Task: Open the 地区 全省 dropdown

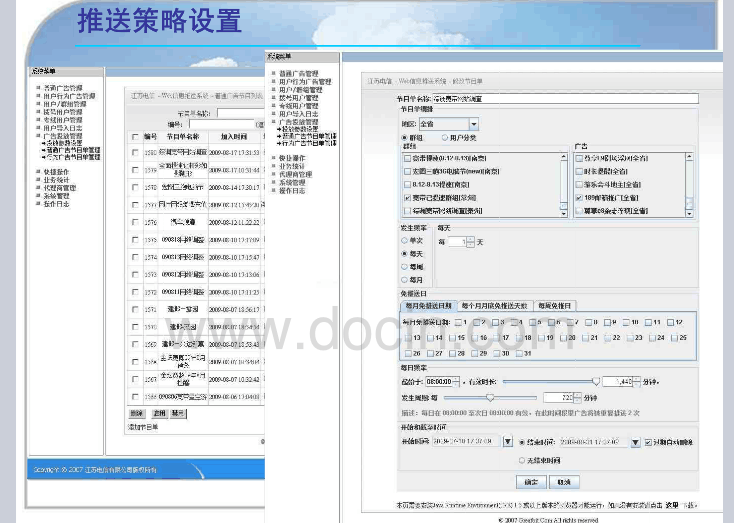Action: click(474, 124)
